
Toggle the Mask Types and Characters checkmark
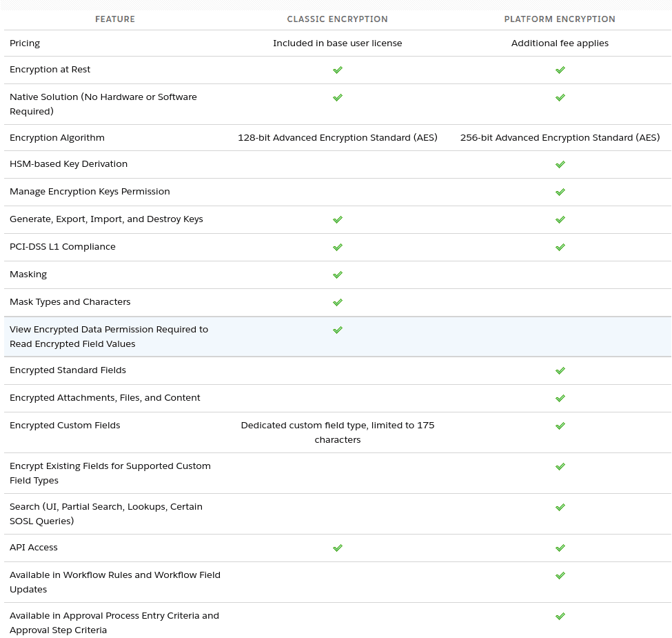[x=338, y=302]
